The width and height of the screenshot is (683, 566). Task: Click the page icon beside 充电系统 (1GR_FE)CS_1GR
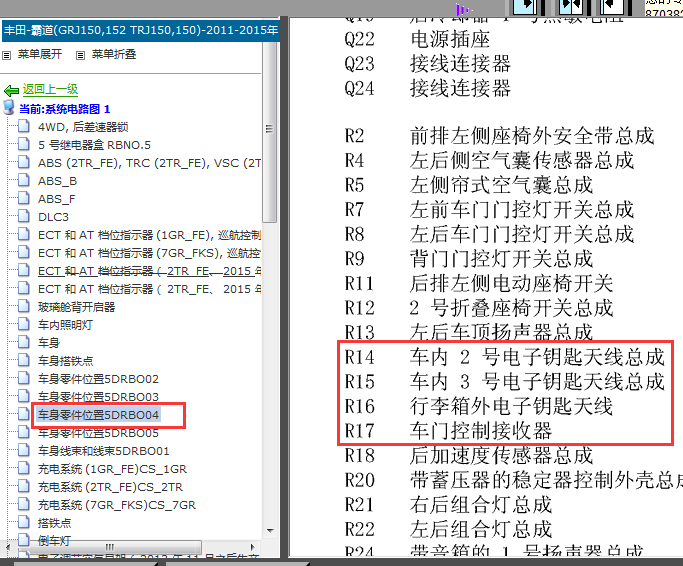click(24, 469)
